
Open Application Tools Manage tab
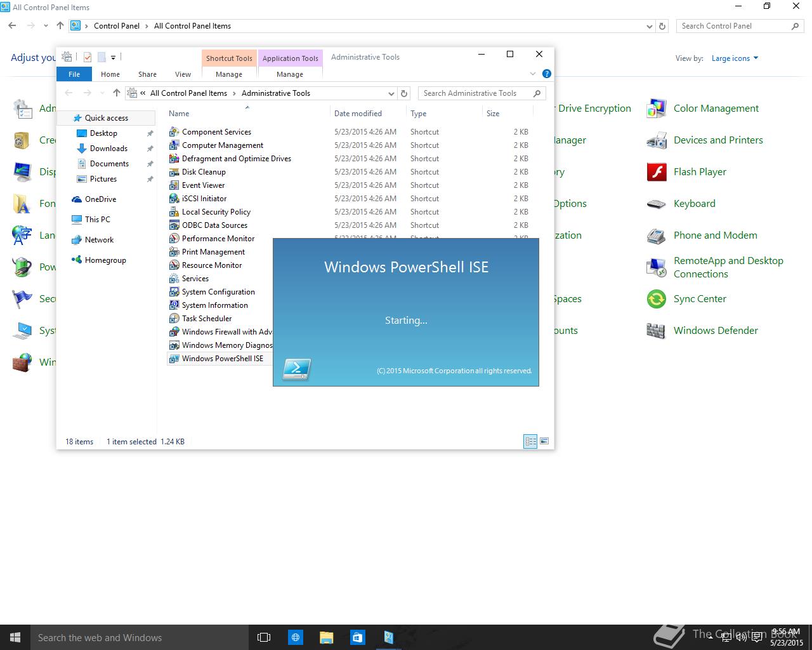coord(290,74)
